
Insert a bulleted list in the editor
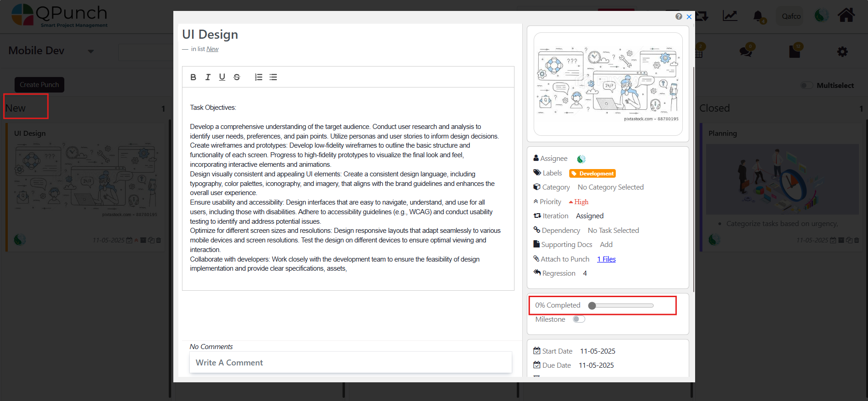[x=273, y=77]
